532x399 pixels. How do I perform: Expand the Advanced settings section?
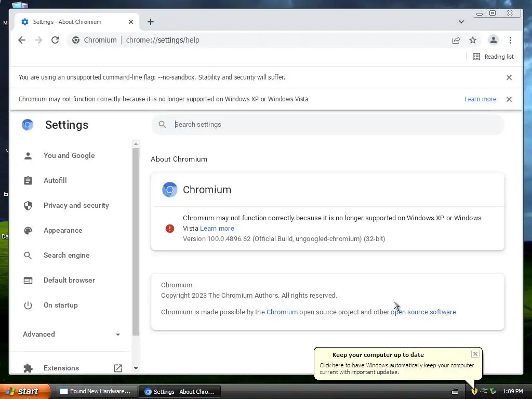point(71,334)
